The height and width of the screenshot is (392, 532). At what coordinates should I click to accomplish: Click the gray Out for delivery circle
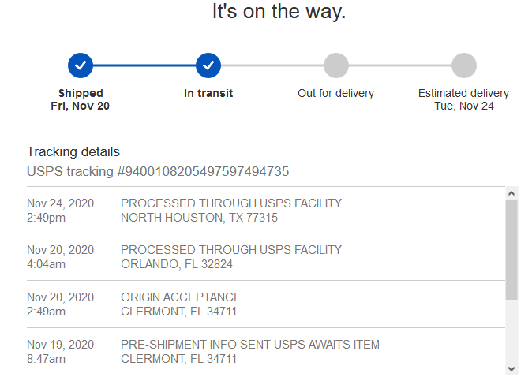tap(336, 65)
